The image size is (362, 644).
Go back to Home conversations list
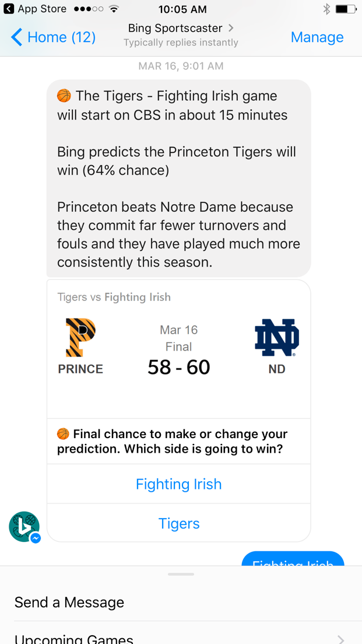click(52, 37)
